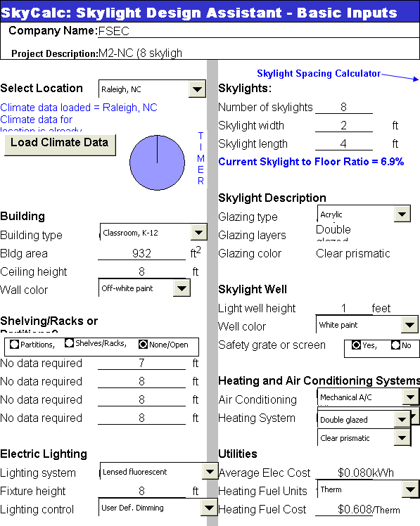Expand the Building type dropdown
This screenshot has width=420, height=526.
pyautogui.click(x=199, y=232)
